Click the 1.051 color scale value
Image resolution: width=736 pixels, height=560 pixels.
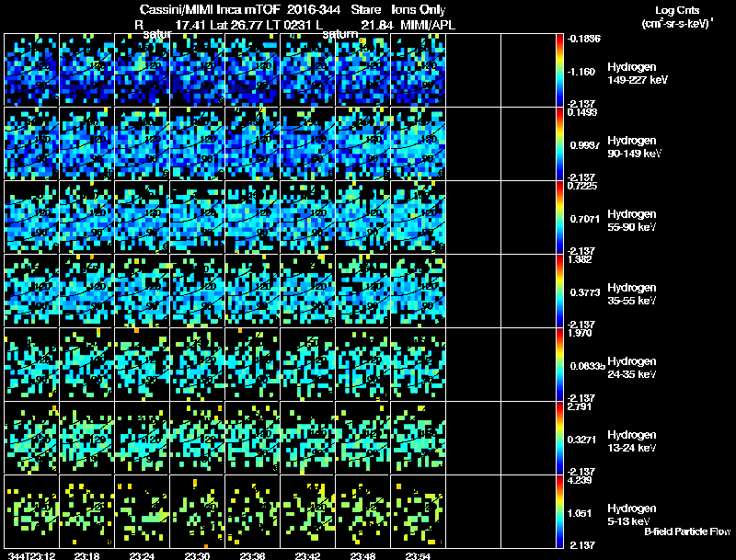click(581, 514)
